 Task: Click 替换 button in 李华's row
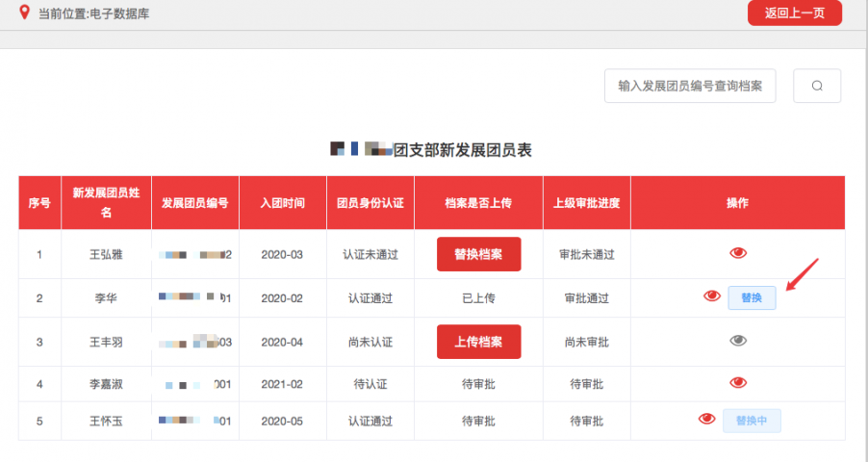click(752, 297)
